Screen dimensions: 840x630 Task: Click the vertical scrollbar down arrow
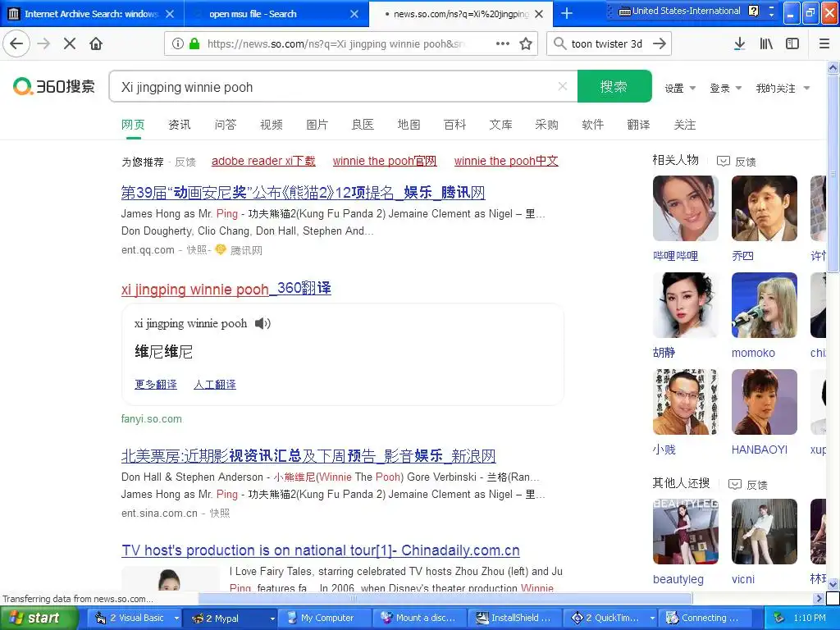click(833, 584)
